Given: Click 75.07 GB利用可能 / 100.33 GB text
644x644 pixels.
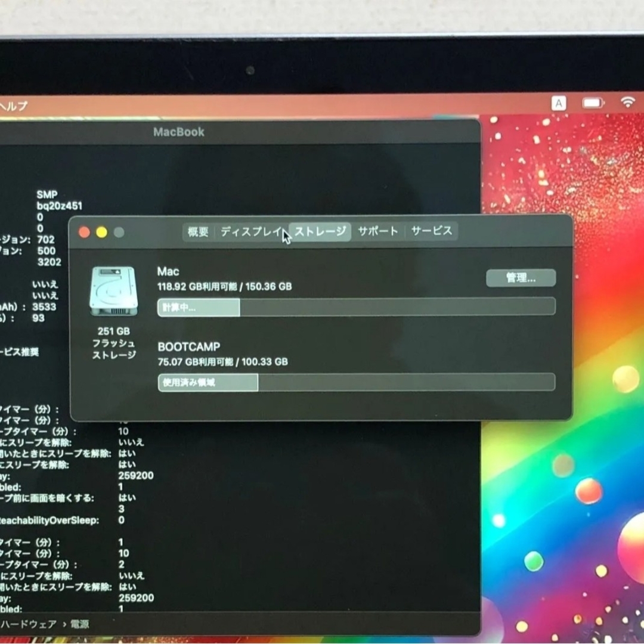Looking at the screenshot, I should click(x=222, y=362).
